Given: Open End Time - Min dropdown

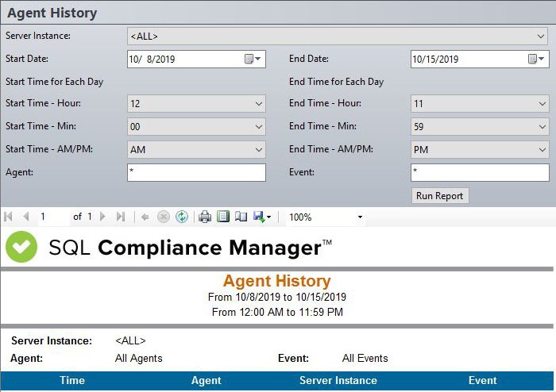Looking at the screenshot, I should pos(542,127).
